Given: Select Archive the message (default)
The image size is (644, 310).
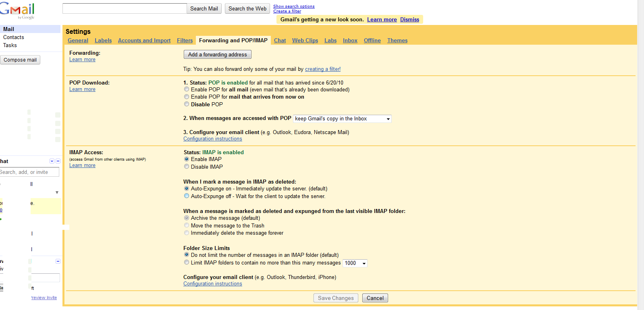Looking at the screenshot, I should [186, 218].
